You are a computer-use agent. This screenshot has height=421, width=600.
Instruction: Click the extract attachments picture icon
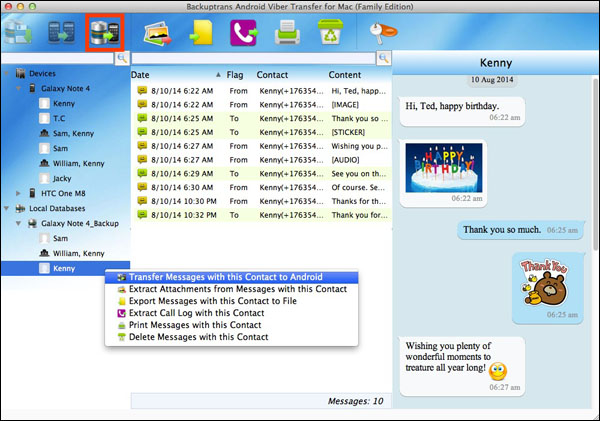pos(158,33)
